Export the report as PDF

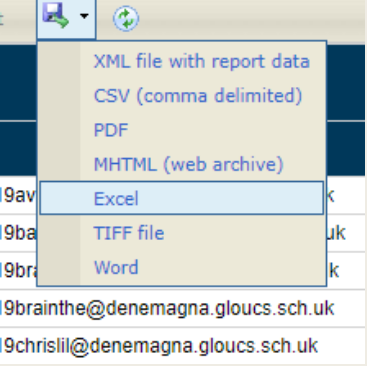pyautogui.click(x=111, y=130)
